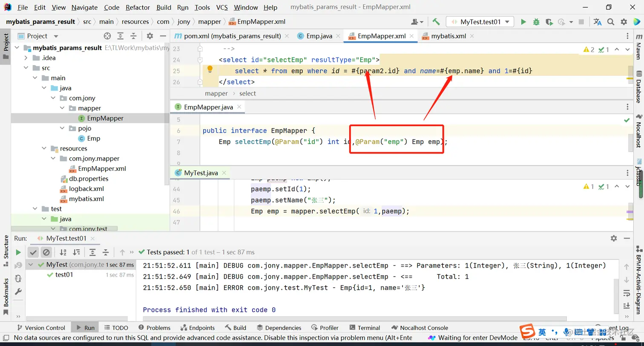Viewport: 644px width, 346px height.
Task: Toggle the Nocalhost tool window
Action: [x=638, y=131]
